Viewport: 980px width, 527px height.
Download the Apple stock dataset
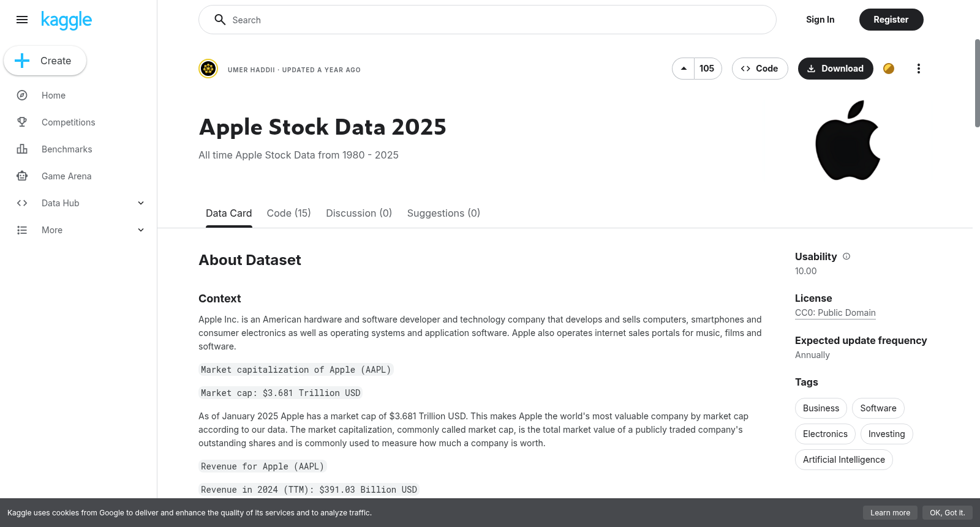tap(835, 69)
